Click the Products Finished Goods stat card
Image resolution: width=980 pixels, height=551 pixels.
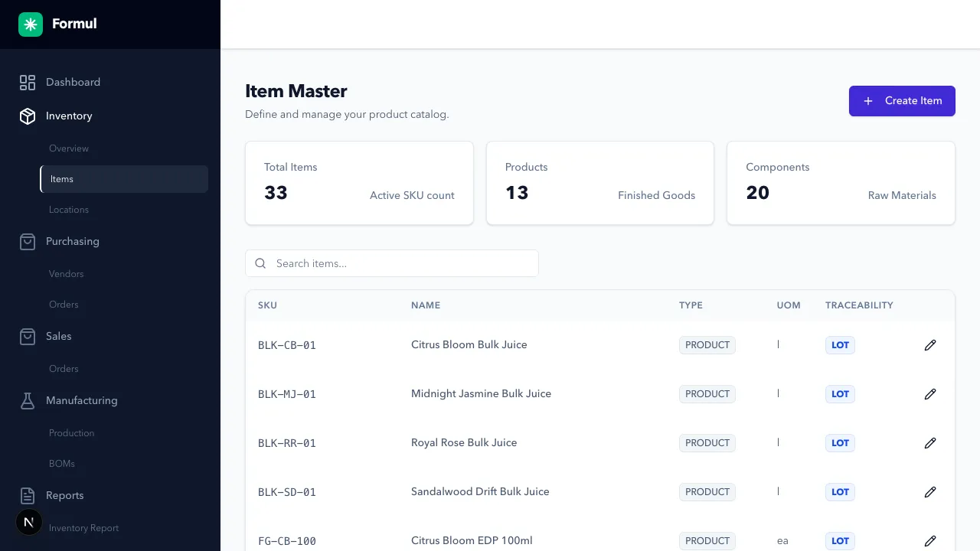[x=599, y=182]
